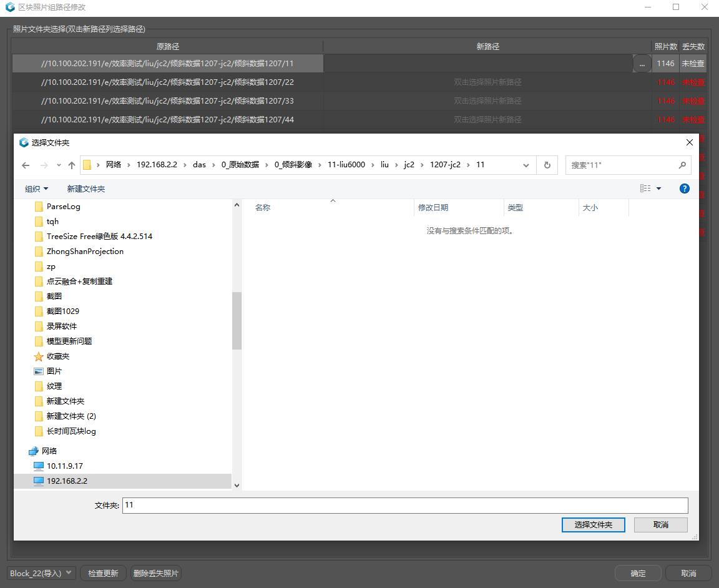Select the 点云融合+复制重建 folder
Image resolution: width=719 pixels, height=588 pixels.
[x=79, y=281]
